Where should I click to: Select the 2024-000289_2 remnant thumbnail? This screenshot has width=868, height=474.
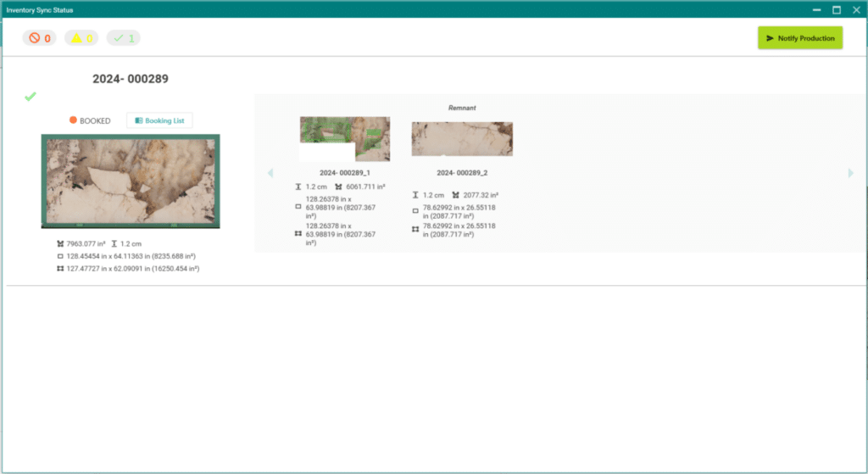coord(462,138)
